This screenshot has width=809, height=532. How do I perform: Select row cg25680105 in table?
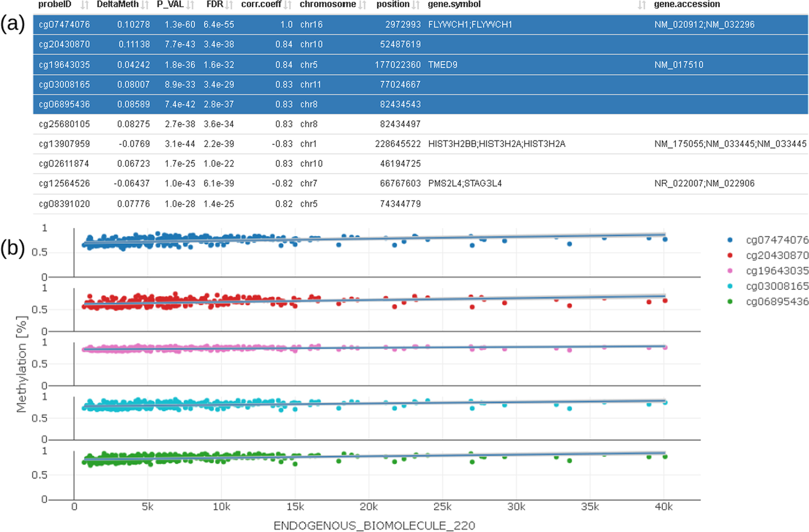(421, 124)
